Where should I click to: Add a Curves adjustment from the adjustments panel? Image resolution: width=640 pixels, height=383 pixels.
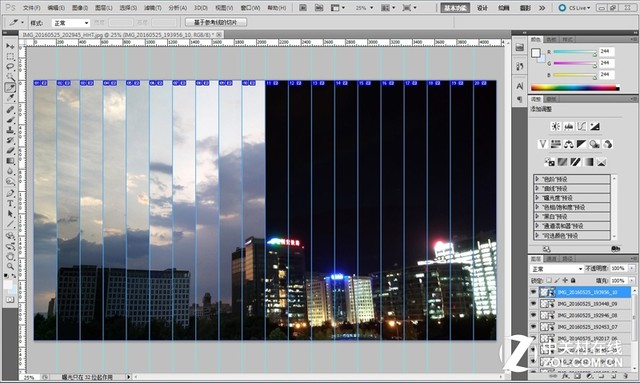pos(582,127)
